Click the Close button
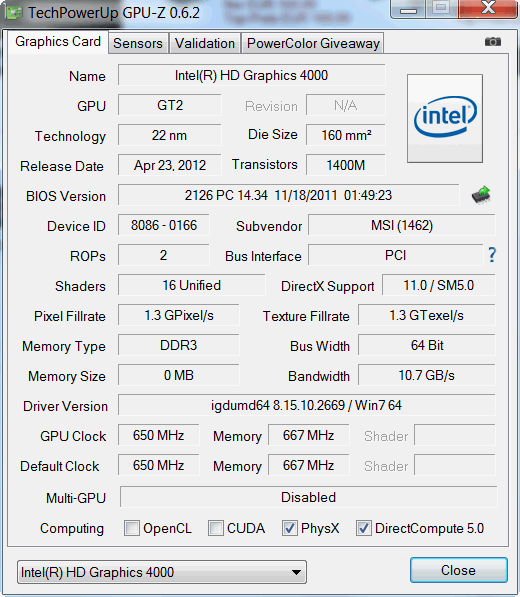520x597 pixels. click(458, 570)
